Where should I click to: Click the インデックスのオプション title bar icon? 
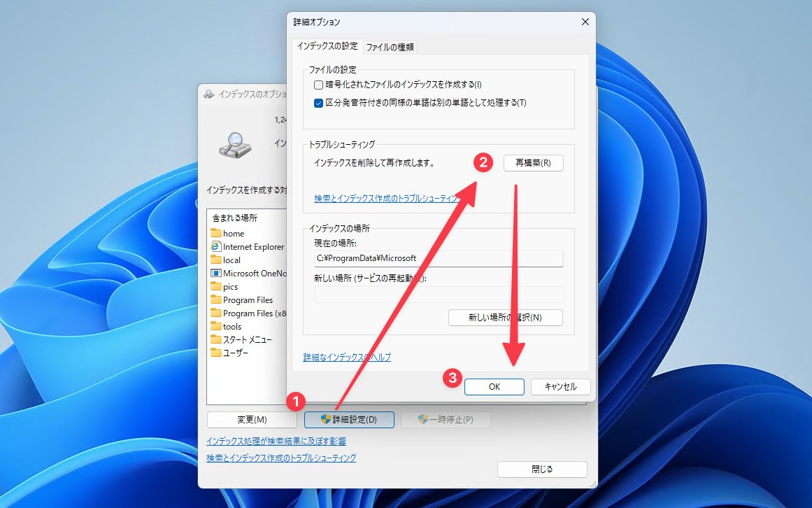[208, 94]
